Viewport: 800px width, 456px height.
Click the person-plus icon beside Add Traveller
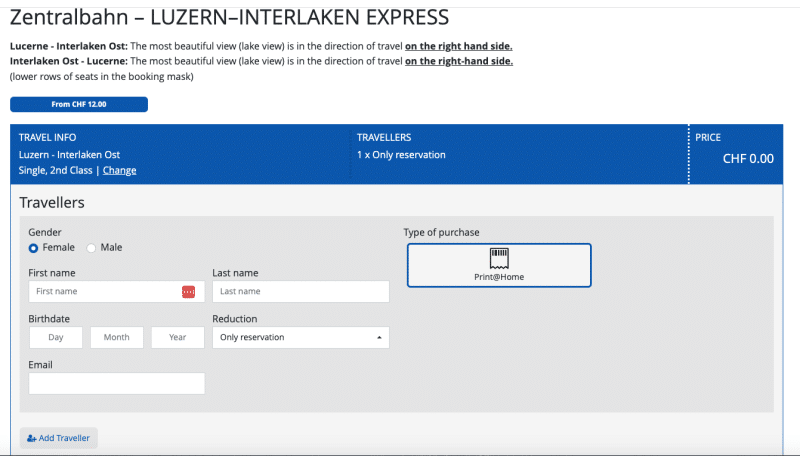point(32,438)
